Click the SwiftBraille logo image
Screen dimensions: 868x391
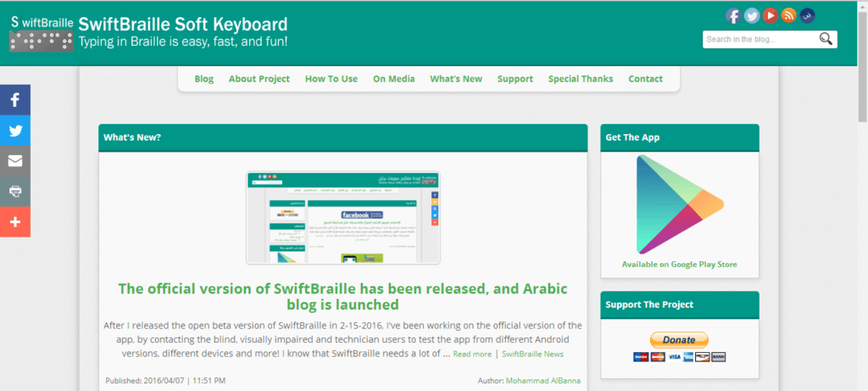point(42,33)
